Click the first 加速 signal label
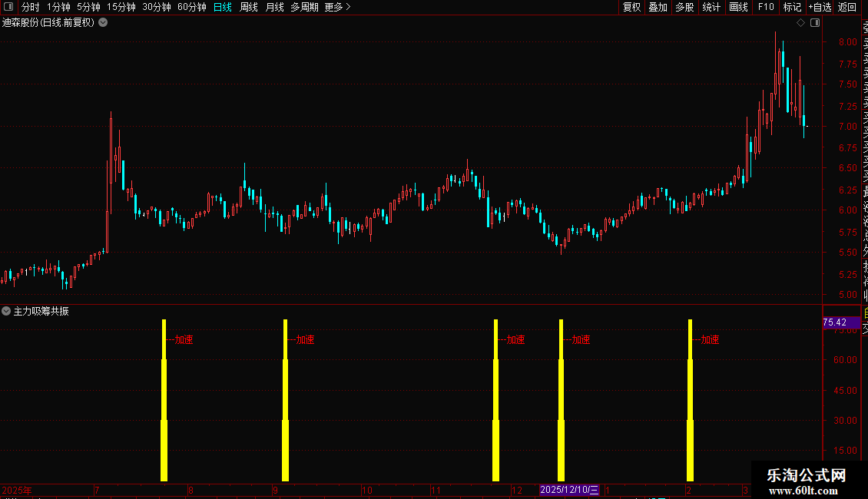868x499 pixels. 184,339
